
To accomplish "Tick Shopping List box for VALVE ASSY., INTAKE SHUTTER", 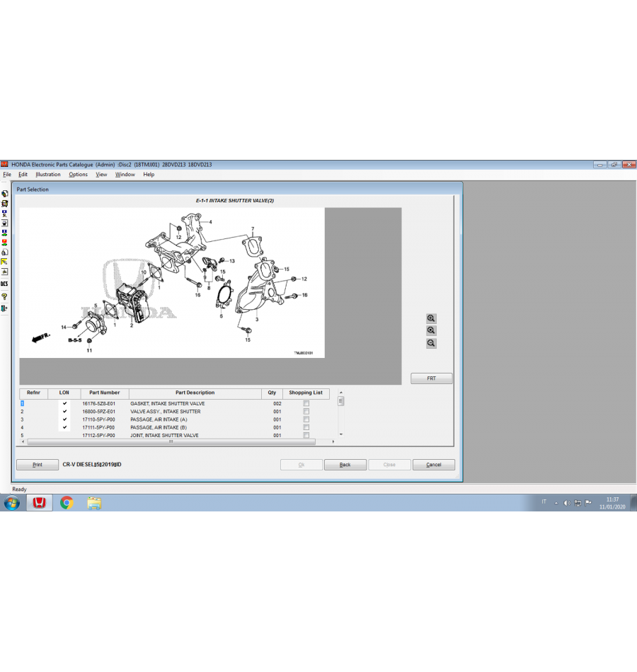I will tap(306, 412).
